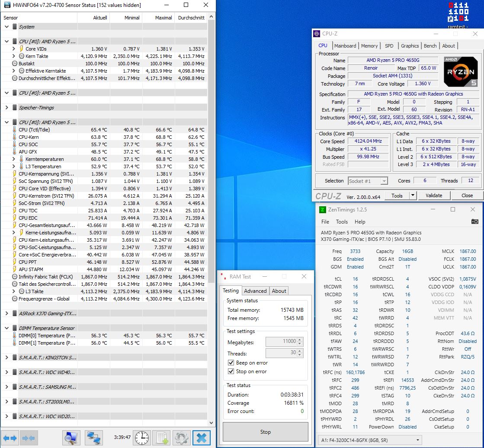Click the AMD Ryzen 5 logo in CPU-Z
This screenshot has height=448, width=484.
460,70
